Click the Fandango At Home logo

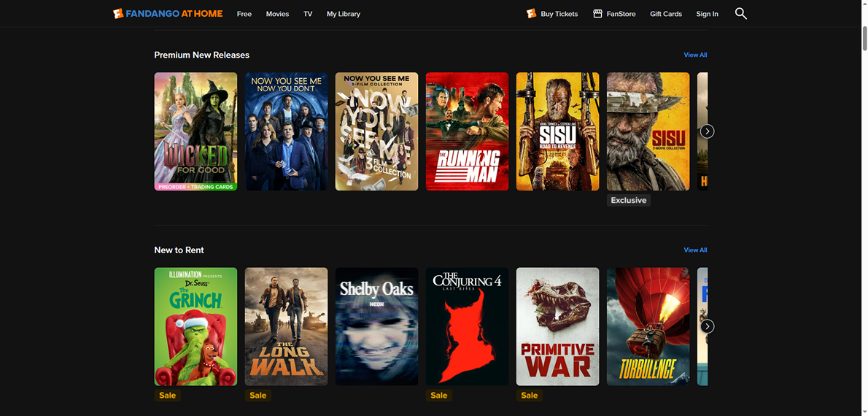pyautogui.click(x=168, y=14)
